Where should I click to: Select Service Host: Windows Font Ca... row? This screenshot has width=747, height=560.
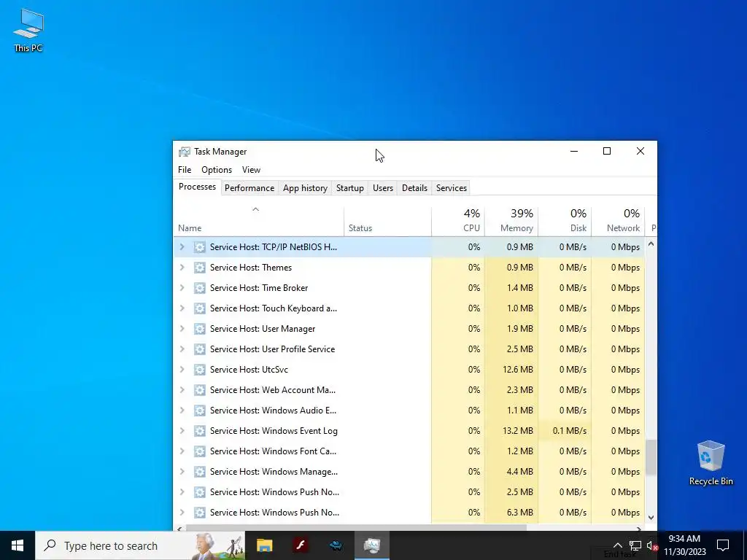410,451
